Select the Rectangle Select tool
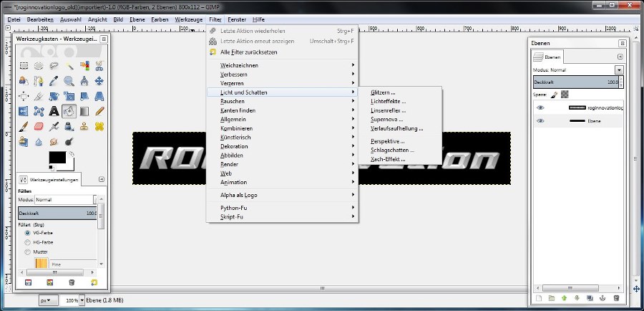644x311 pixels. (24, 65)
